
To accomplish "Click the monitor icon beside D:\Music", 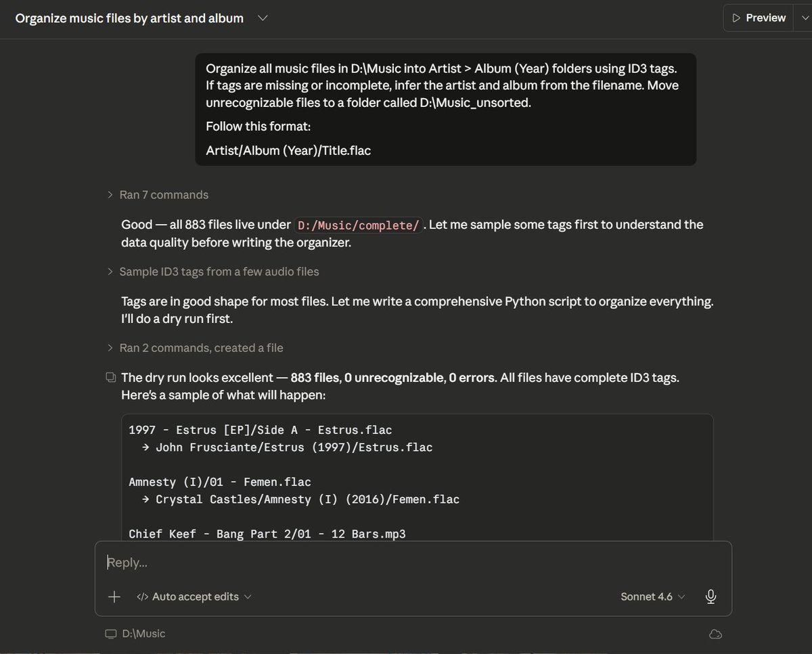I will click(x=110, y=634).
